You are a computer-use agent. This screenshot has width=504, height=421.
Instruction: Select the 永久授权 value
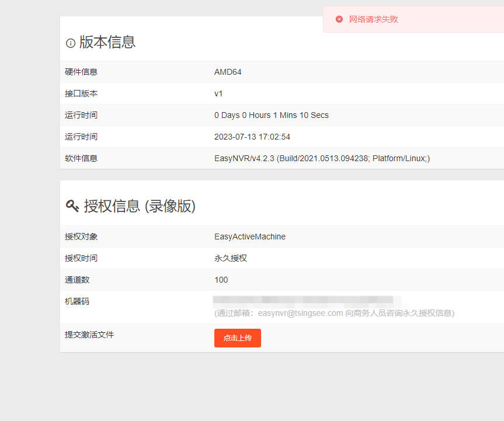pos(231,258)
